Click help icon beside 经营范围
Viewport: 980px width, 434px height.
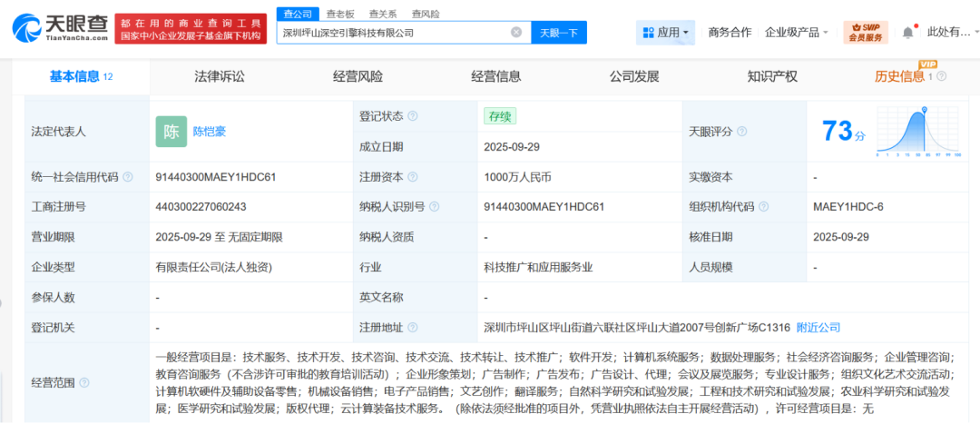84,383
